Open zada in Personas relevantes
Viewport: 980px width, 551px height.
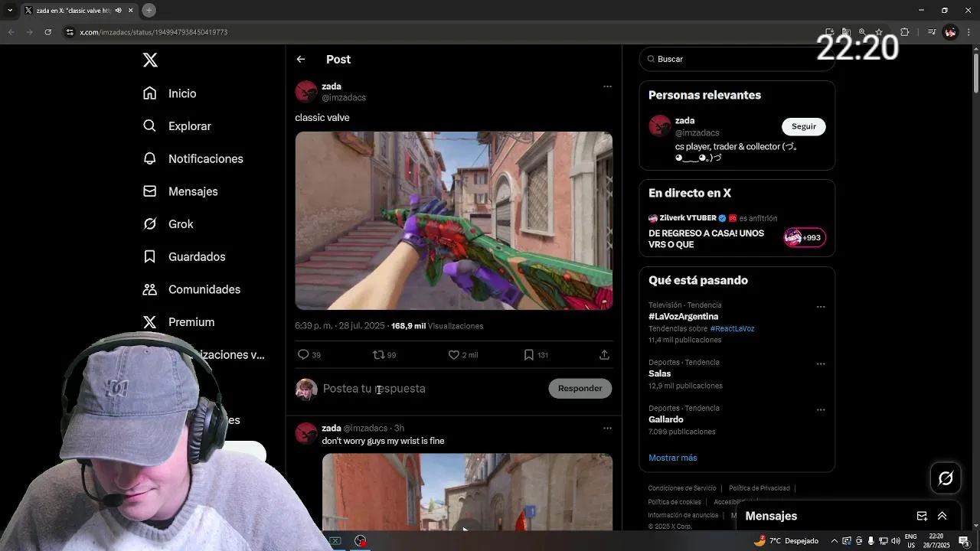tap(685, 120)
